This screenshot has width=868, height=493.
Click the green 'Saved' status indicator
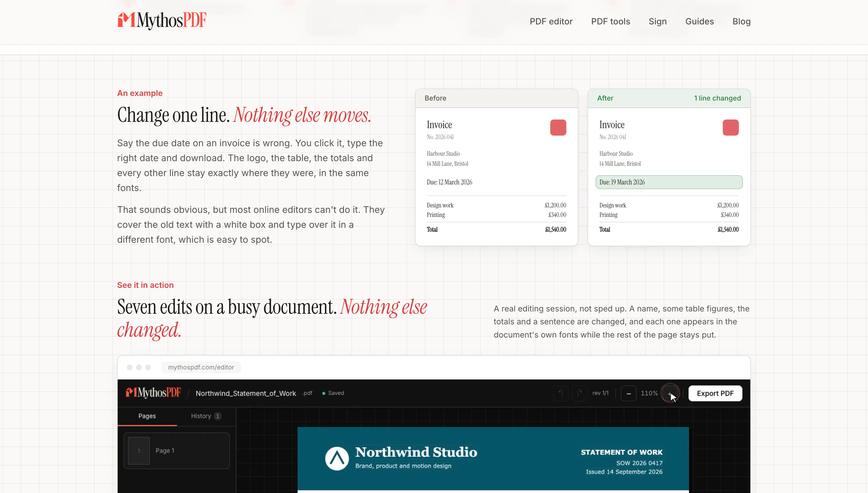pyautogui.click(x=333, y=393)
